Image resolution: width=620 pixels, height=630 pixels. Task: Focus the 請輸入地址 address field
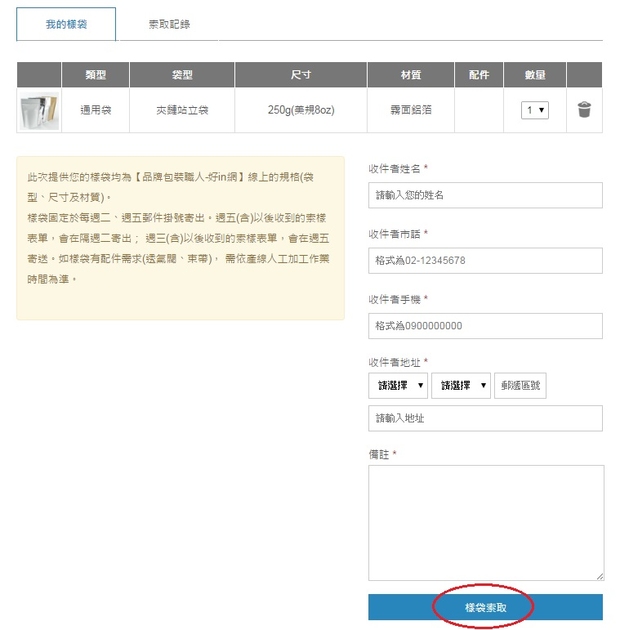[x=485, y=418]
